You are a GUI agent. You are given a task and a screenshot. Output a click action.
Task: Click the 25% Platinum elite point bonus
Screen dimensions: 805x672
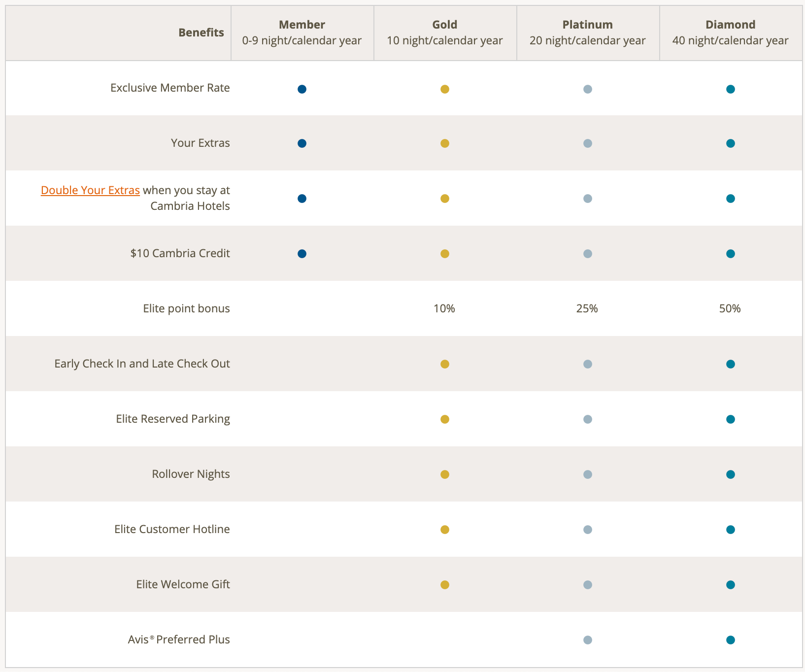(x=587, y=309)
